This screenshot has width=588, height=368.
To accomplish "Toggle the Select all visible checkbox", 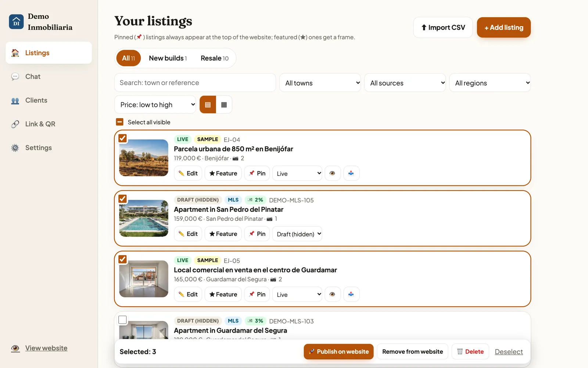I will point(120,122).
